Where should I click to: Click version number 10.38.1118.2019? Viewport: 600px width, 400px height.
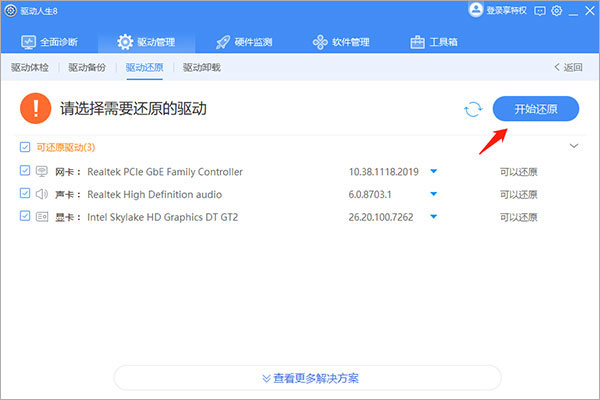pyautogui.click(x=383, y=172)
